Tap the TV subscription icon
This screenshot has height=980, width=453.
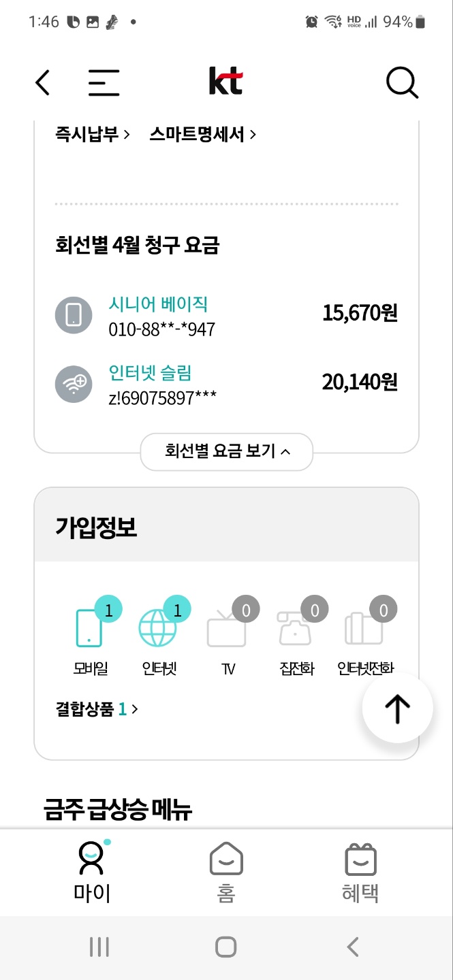tap(227, 627)
